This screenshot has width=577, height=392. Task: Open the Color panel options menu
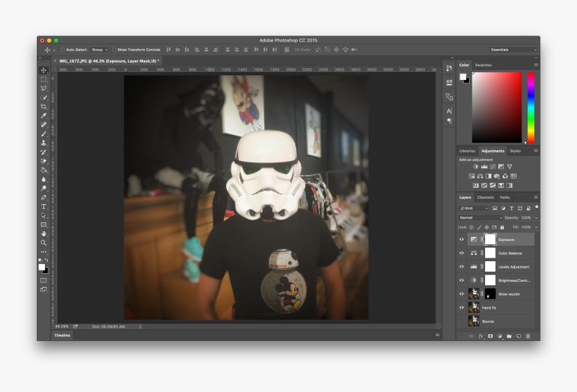(x=536, y=65)
